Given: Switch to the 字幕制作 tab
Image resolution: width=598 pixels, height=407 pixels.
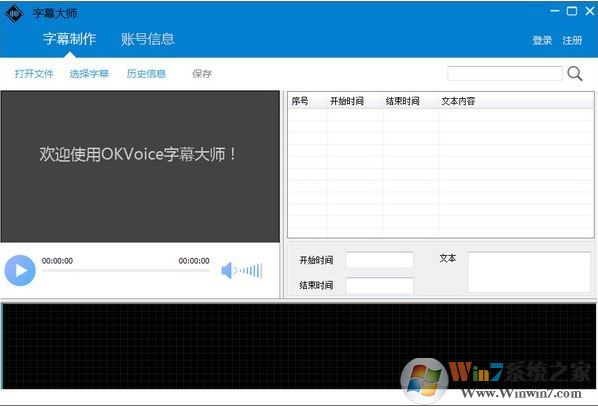Looking at the screenshot, I should (x=70, y=39).
